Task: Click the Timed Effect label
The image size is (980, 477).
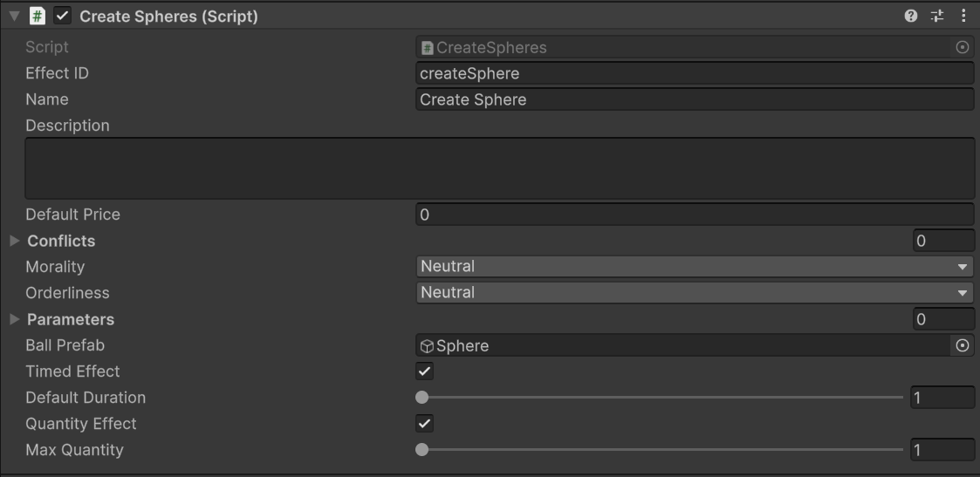Action: (x=72, y=371)
